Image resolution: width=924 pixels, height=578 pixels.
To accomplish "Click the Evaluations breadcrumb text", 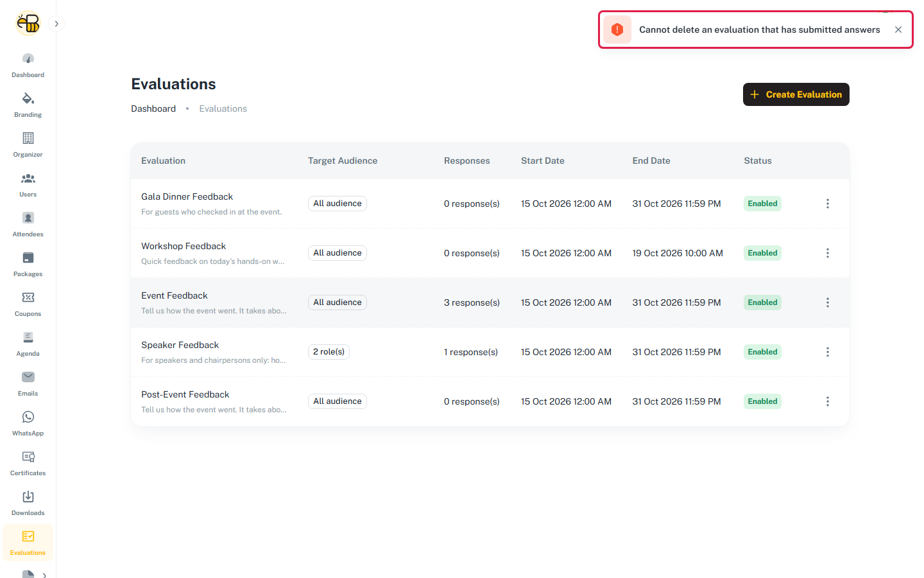I will 223,109.
